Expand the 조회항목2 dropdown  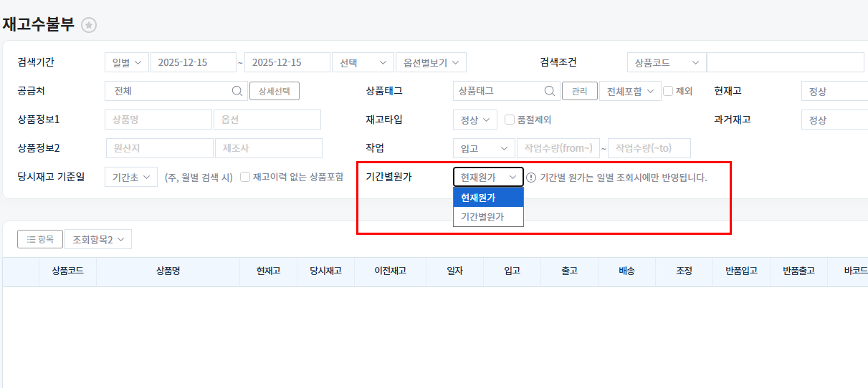98,239
